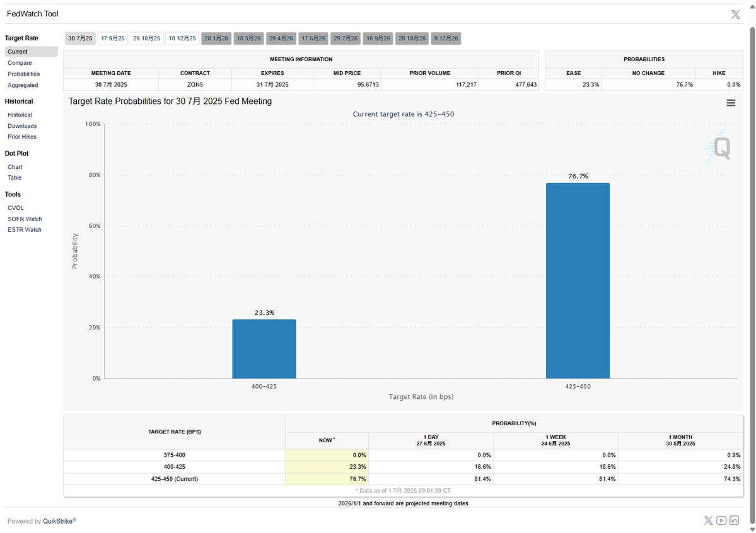
Task: Open the Probabilities sidebar item
Action: [x=23, y=74]
